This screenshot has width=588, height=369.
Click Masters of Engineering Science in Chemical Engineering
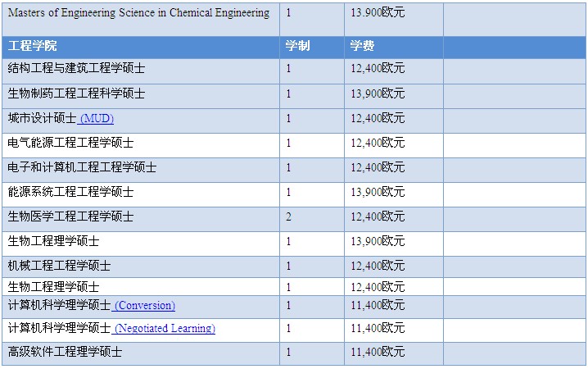pos(138,13)
